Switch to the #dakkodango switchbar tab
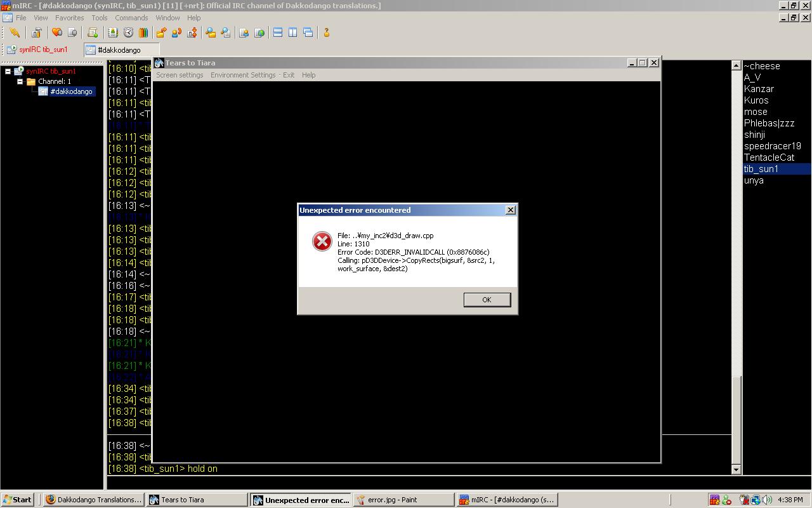812x508 pixels. (x=121, y=50)
